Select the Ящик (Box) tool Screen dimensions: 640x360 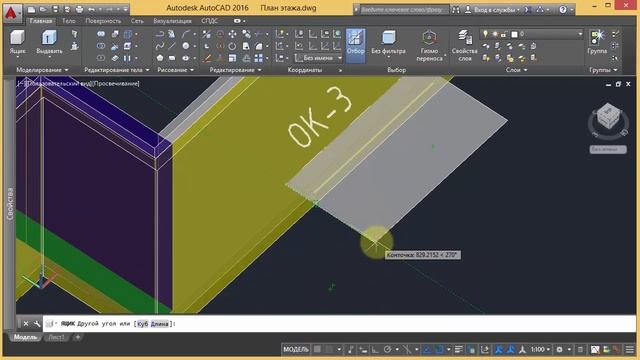(x=18, y=42)
